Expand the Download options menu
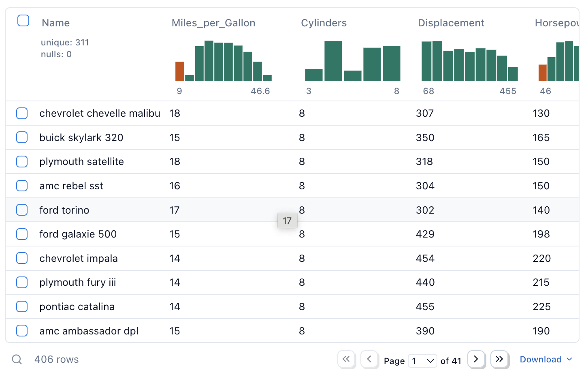The height and width of the screenshot is (377, 588). (545, 360)
